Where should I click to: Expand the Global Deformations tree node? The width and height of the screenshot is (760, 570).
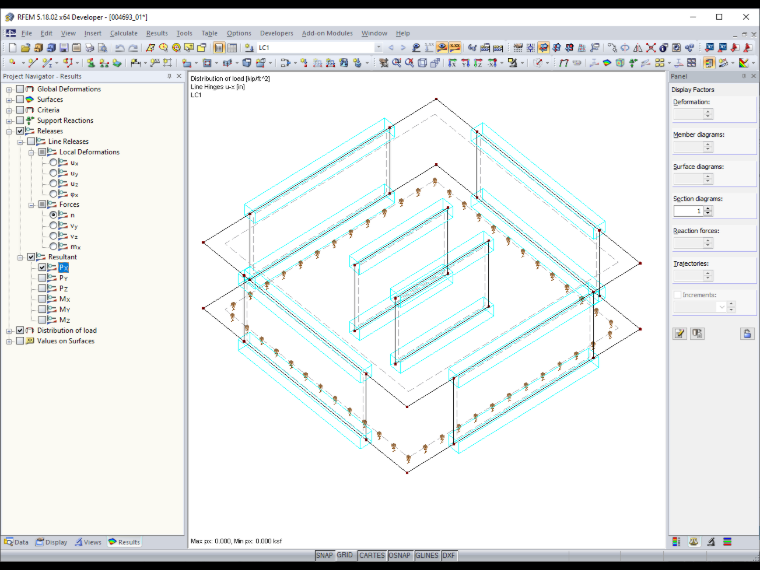(9, 89)
